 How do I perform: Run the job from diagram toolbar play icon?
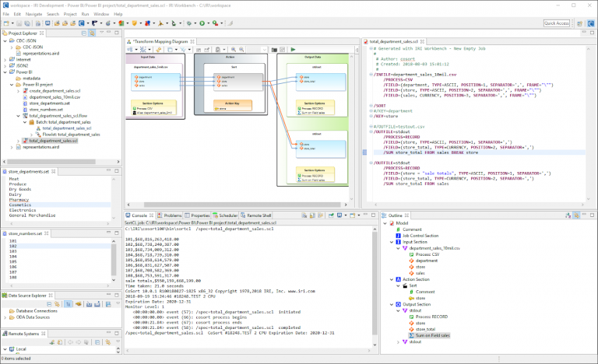[x=293, y=50]
